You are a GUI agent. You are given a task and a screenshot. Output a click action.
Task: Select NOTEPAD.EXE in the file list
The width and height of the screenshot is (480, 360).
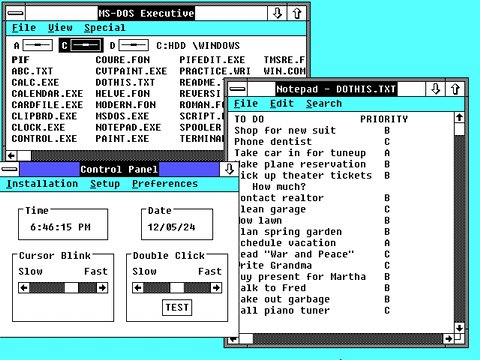(128, 127)
